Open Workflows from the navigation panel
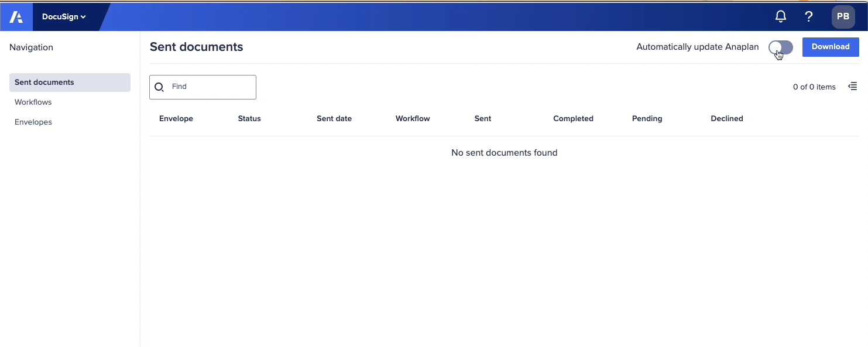Viewport: 868px width, 347px height. (x=33, y=102)
